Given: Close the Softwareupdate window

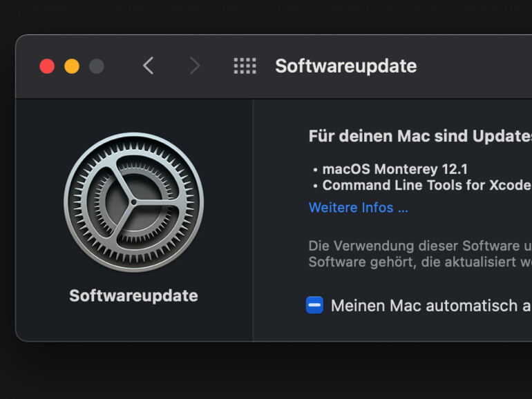Looking at the screenshot, I should tap(47, 66).
